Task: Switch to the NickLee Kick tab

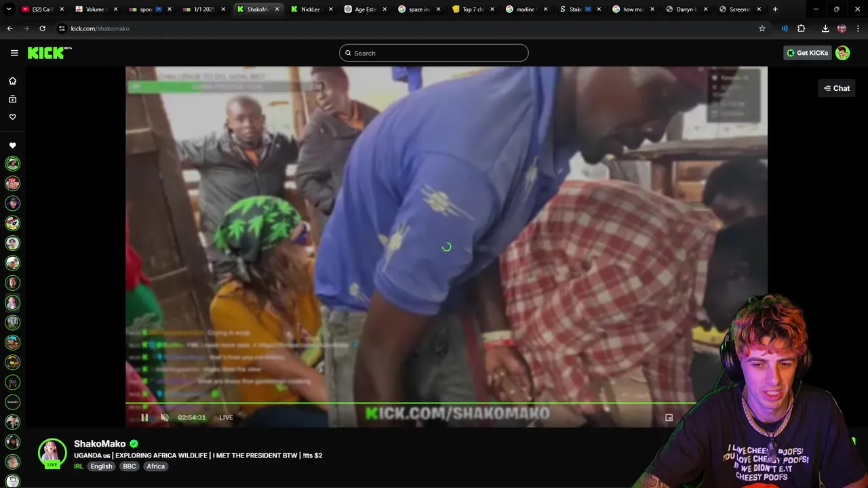Action: click(312, 9)
